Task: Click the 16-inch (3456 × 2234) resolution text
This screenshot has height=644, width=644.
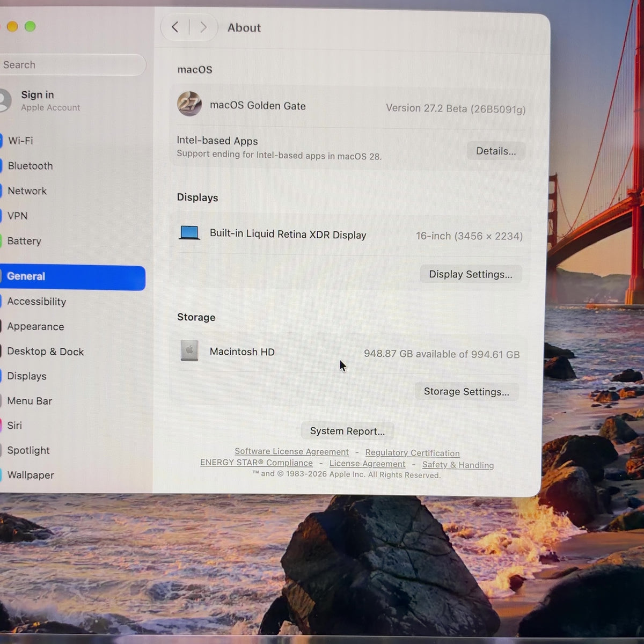Action: pyautogui.click(x=469, y=236)
